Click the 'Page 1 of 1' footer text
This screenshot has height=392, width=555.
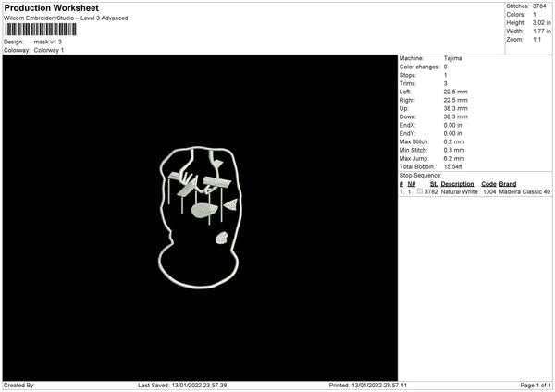pos(536,386)
